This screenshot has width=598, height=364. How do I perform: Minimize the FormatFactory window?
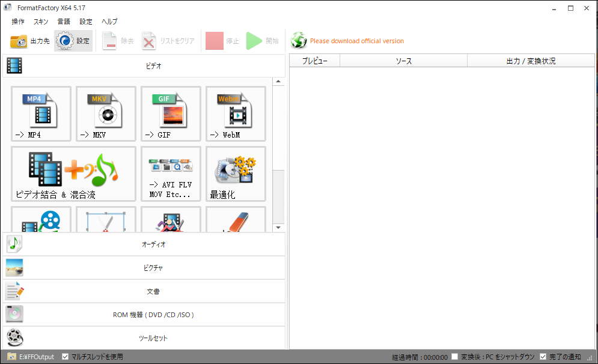(x=554, y=8)
